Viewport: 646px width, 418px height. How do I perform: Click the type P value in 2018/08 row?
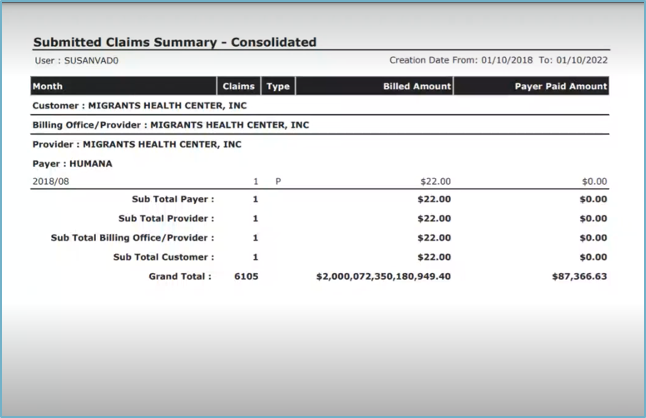(x=278, y=182)
